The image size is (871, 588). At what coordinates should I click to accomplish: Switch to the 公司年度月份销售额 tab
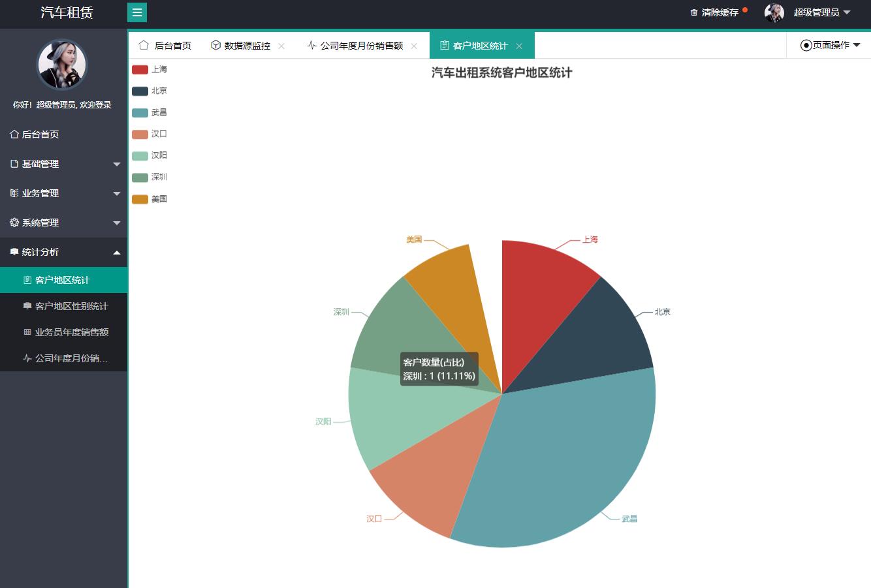362,46
